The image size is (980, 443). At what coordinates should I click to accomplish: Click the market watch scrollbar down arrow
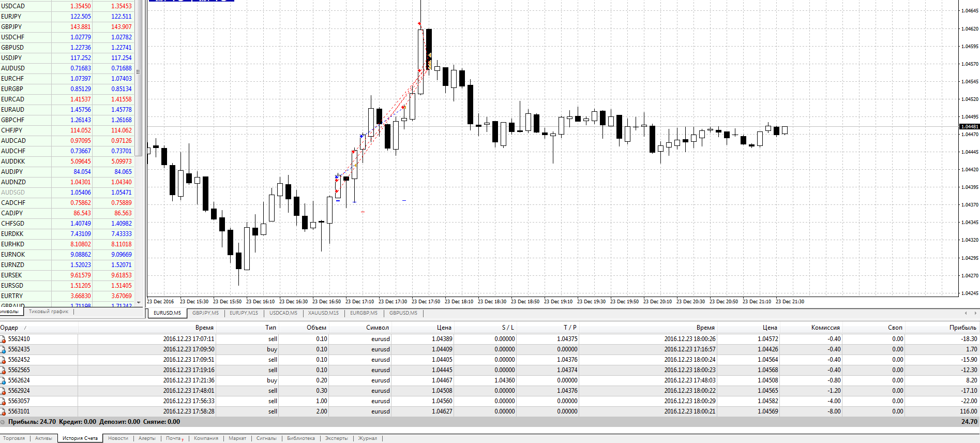click(x=138, y=303)
